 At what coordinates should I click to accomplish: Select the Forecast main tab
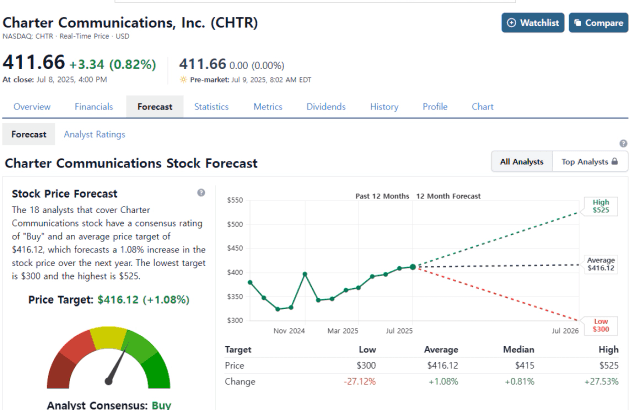tap(155, 107)
